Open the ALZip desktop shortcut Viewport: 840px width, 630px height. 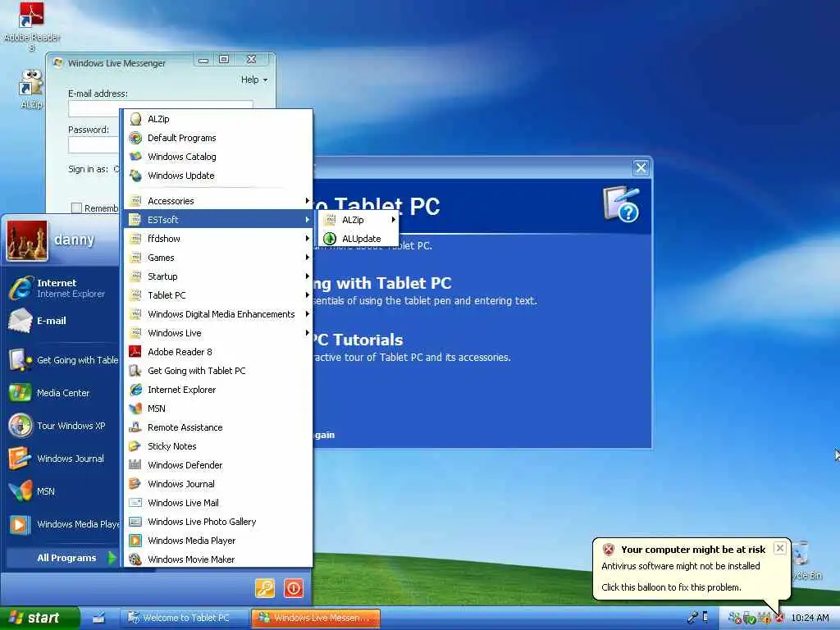pos(31,89)
